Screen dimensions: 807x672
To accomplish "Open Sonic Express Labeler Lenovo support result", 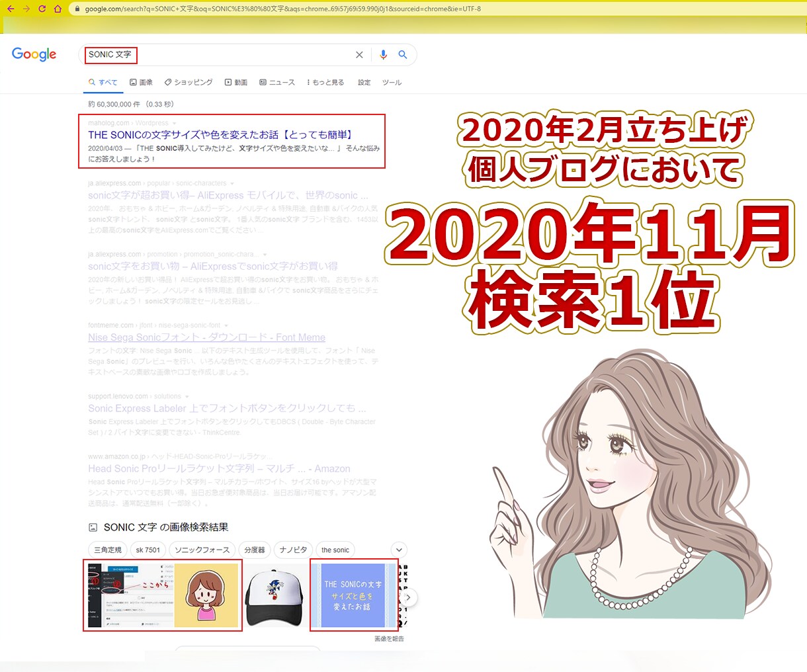I will click(227, 409).
